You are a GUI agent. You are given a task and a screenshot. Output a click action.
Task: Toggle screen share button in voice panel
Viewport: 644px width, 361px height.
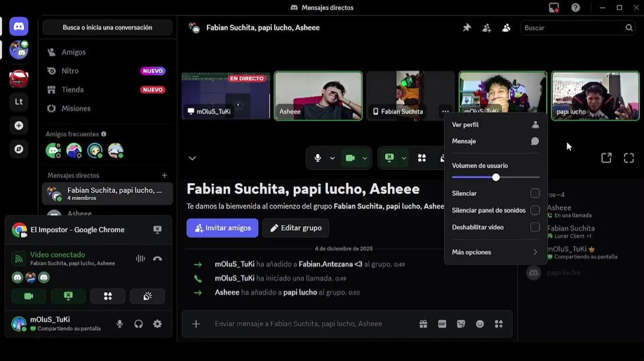coord(68,296)
